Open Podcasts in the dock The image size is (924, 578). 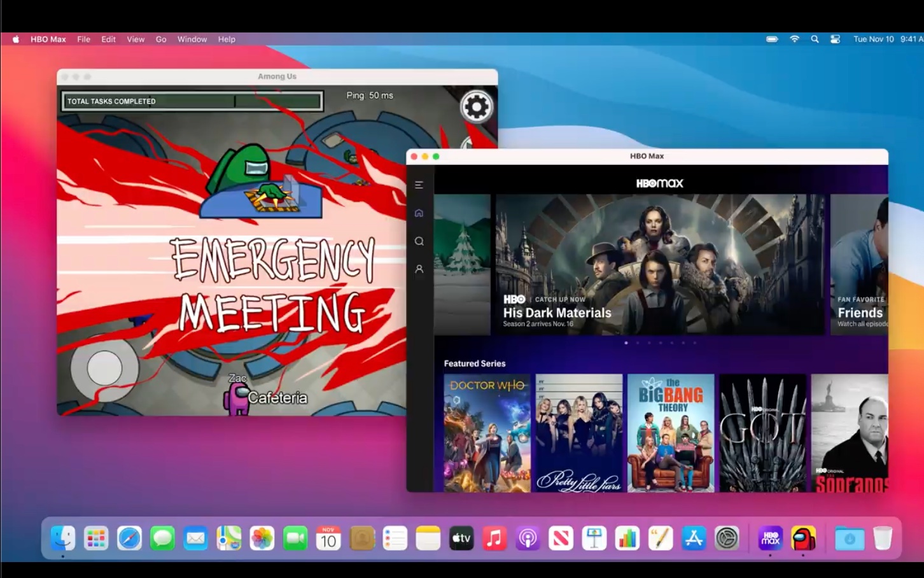528,539
